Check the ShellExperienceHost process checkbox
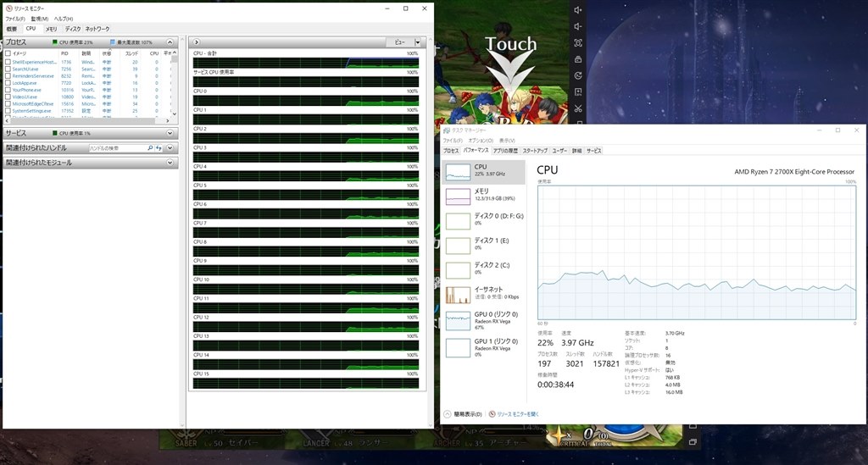Screen dimensions: 868x465 (x=8, y=62)
